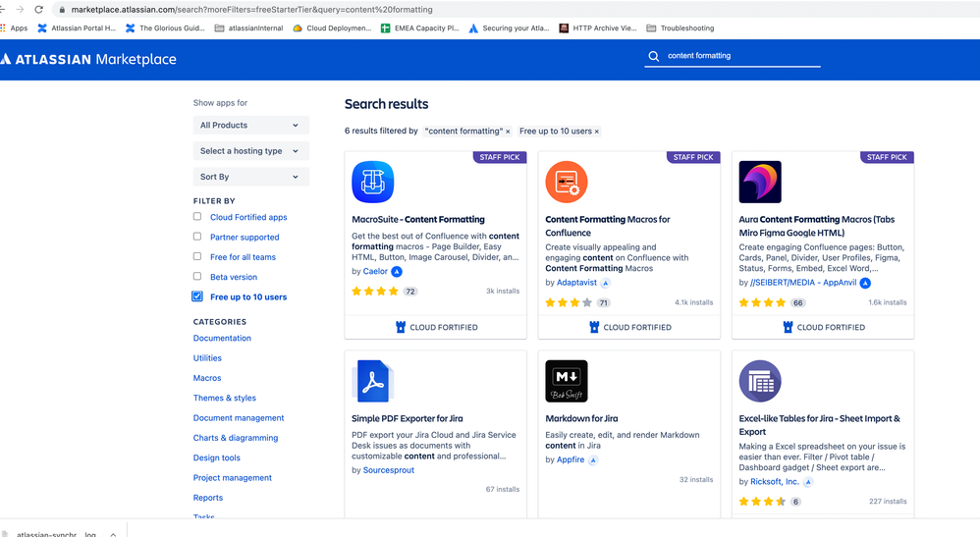Open the Cloud Deployment bookmark
The image size is (980, 537).
coord(332,28)
